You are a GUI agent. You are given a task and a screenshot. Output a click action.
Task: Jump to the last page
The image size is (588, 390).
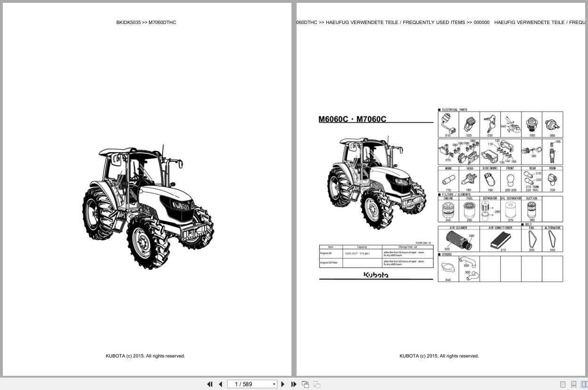pyautogui.click(x=294, y=384)
